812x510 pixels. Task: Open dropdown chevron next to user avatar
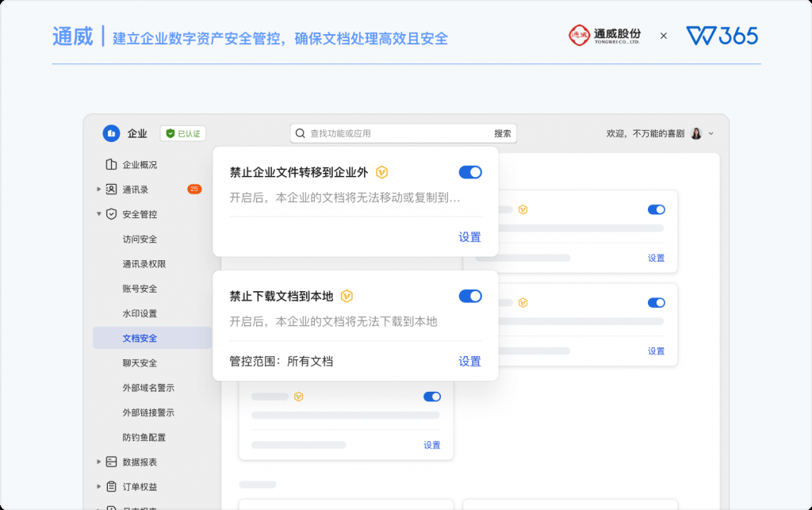[711, 133]
